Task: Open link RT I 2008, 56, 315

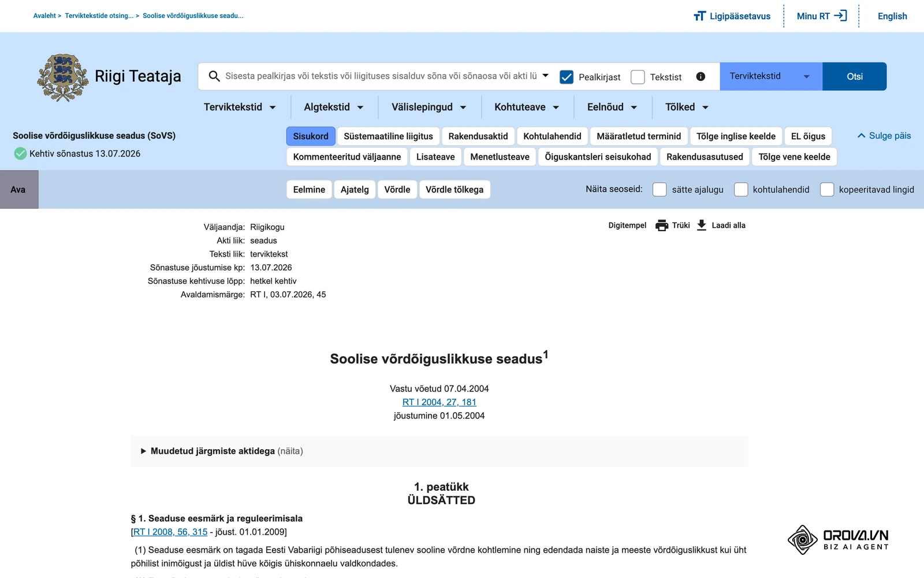Action: pyautogui.click(x=170, y=532)
